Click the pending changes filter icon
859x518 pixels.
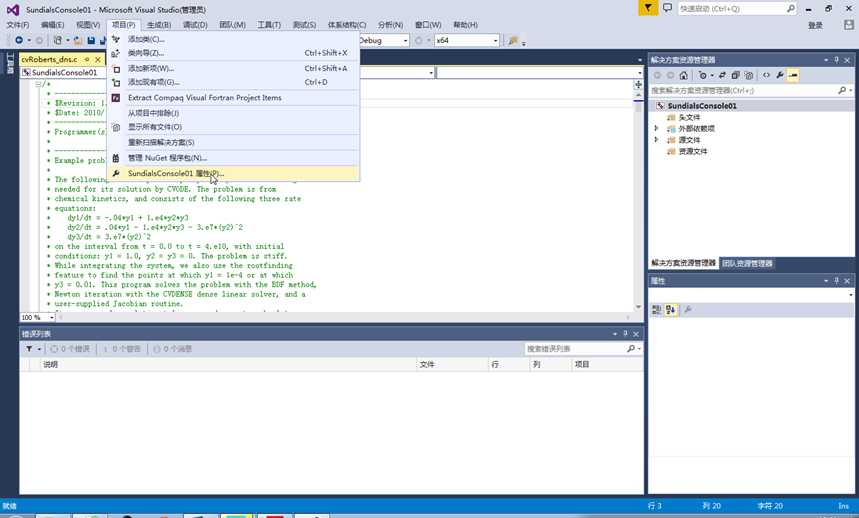pyautogui.click(x=703, y=76)
